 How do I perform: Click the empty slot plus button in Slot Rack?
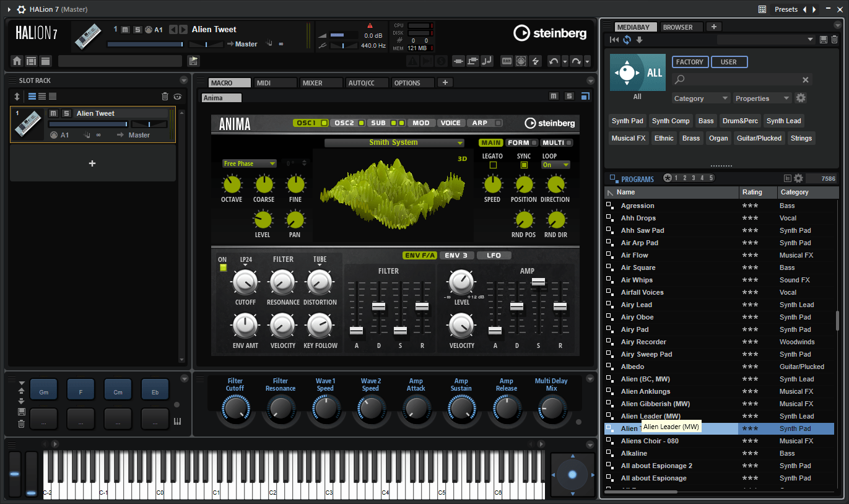[92, 164]
